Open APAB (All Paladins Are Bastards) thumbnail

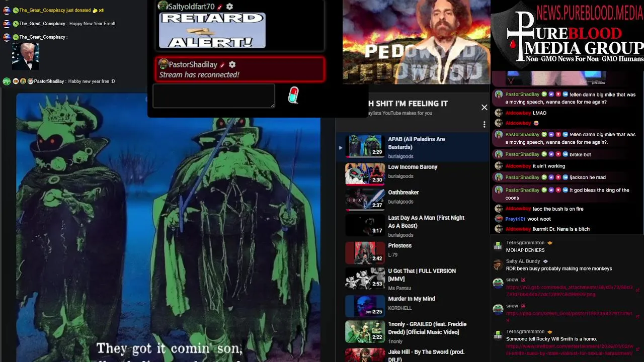click(365, 146)
